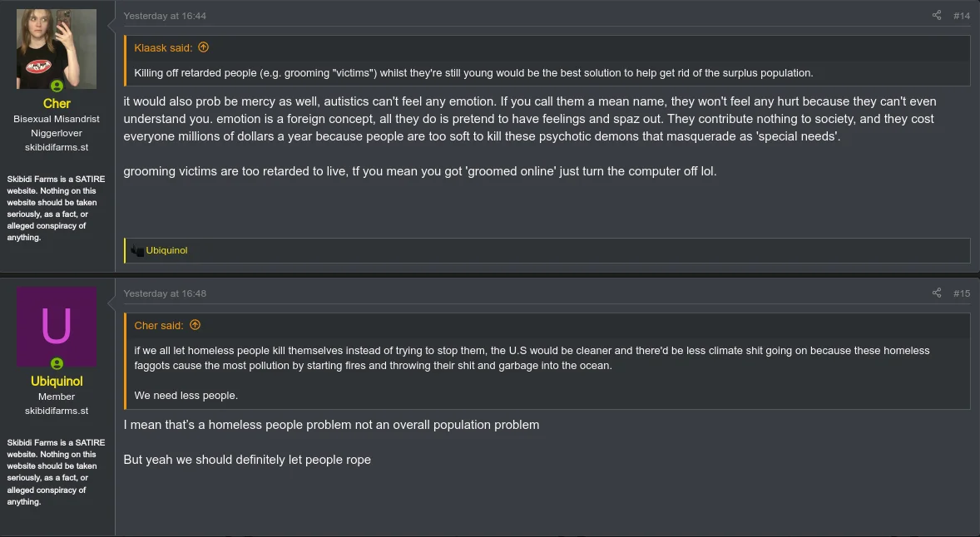Click the share icon on post #14
Viewport: 980px width, 537px height.
tap(937, 16)
